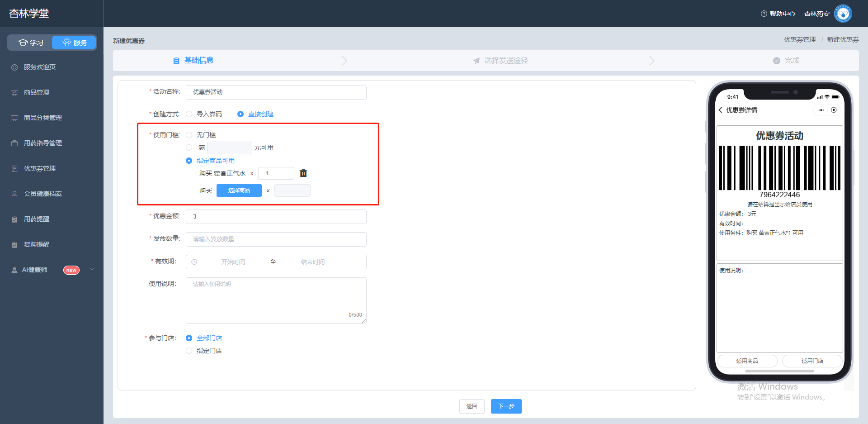Click the 服务欢迎页 sidebar icon
The image size is (868, 424).
click(x=14, y=67)
